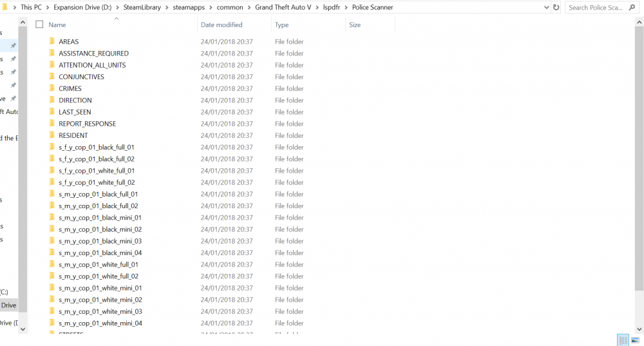Expand chevron after Grand Theft Auto V
The image size is (644, 346).
pos(317,7)
